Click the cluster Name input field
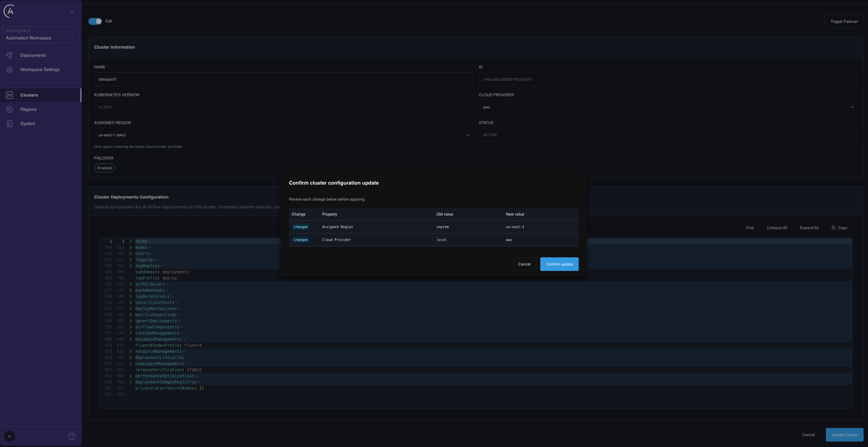The width and height of the screenshot is (868, 447). click(x=284, y=79)
